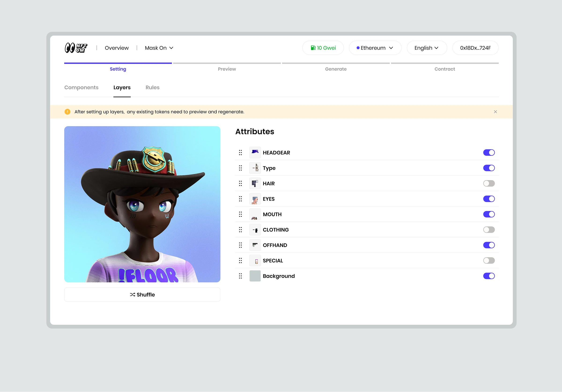The height and width of the screenshot is (392, 562).
Task: Select the Contract step
Action: [x=445, y=67]
